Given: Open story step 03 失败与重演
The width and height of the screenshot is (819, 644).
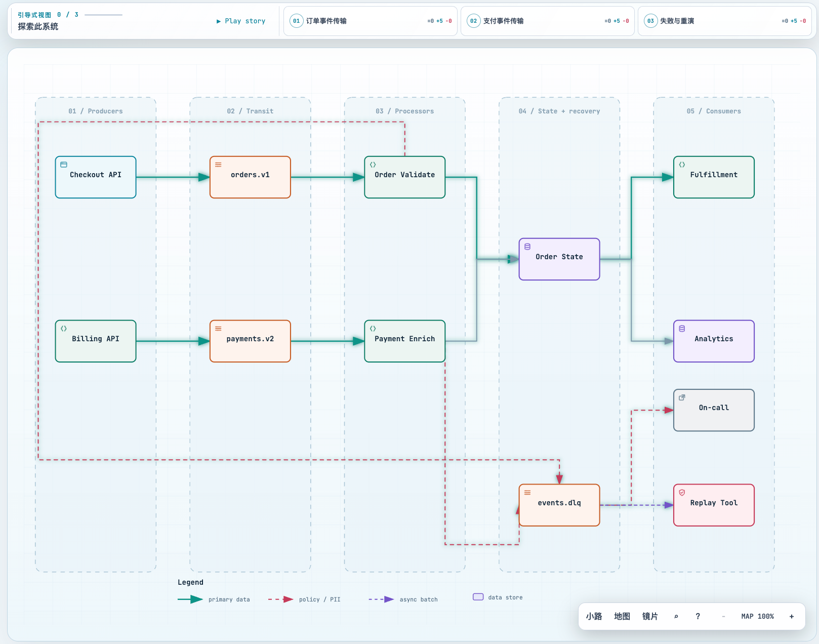Looking at the screenshot, I should pyautogui.click(x=725, y=21).
